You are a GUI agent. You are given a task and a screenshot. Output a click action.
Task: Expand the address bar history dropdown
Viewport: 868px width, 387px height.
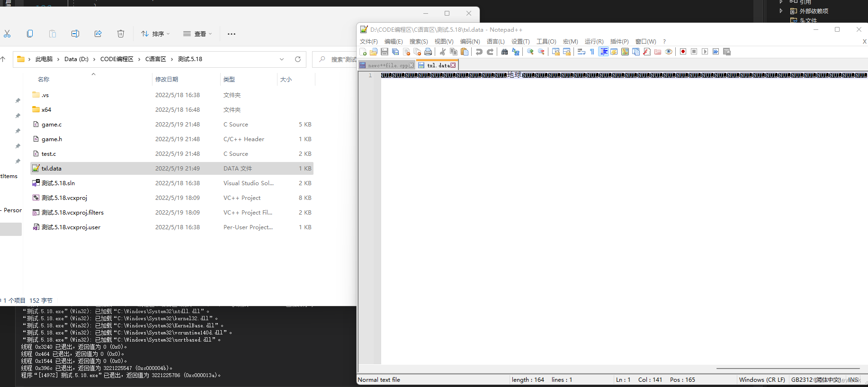pyautogui.click(x=282, y=59)
